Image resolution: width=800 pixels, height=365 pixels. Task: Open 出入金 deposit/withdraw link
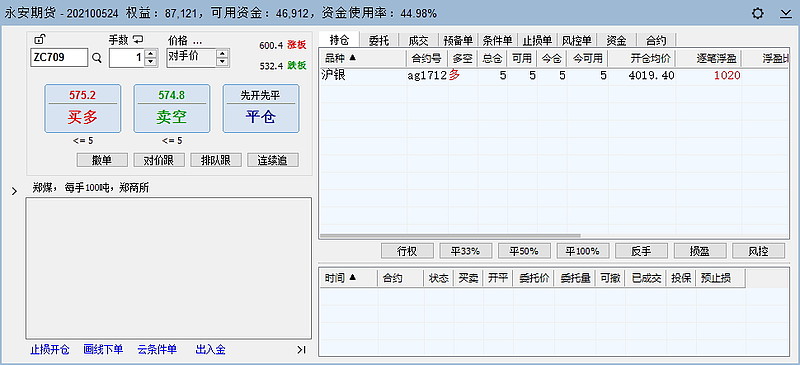[x=210, y=350]
